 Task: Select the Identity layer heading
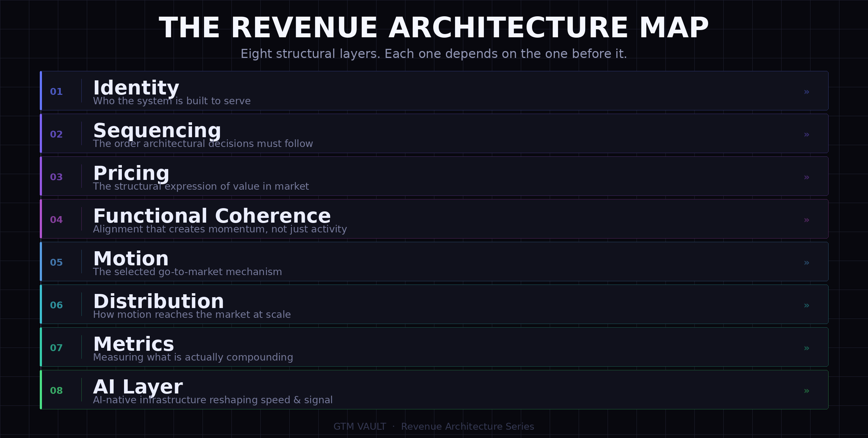pyautogui.click(x=136, y=88)
